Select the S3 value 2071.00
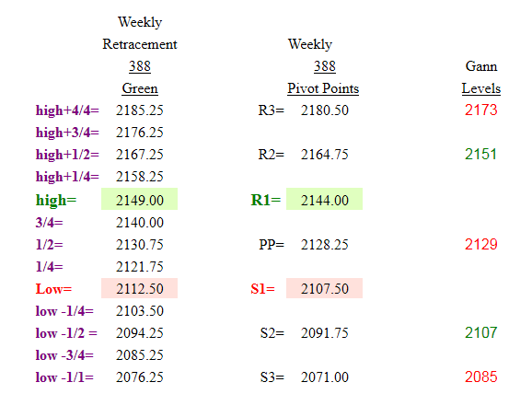The height and width of the screenshot is (394, 532). 324,377
